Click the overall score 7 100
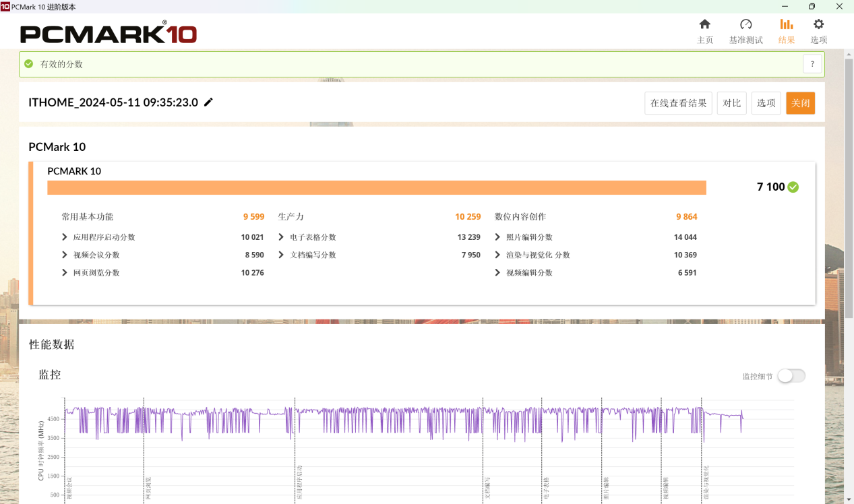Screen dimensions: 854x504 tap(771, 187)
